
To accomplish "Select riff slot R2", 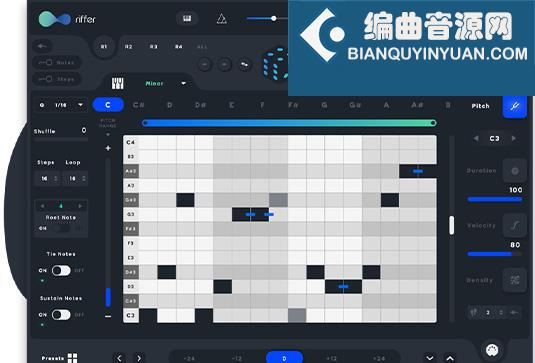I will (x=129, y=47).
